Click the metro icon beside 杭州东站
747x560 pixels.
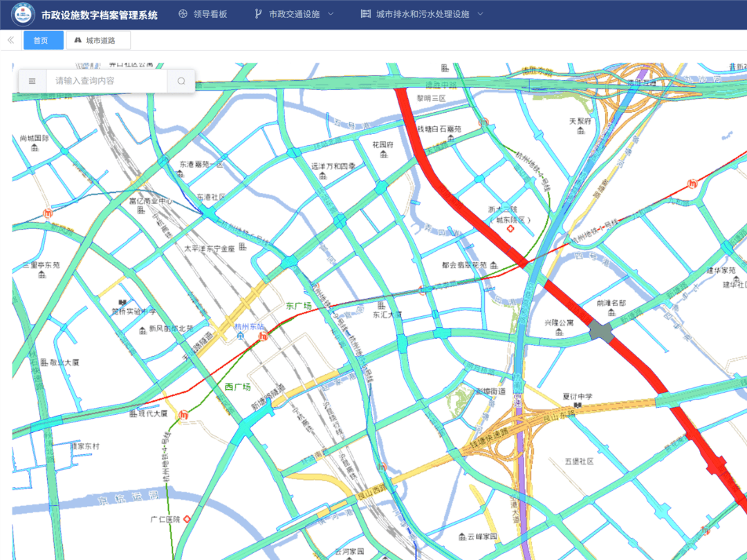pyautogui.click(x=262, y=337)
